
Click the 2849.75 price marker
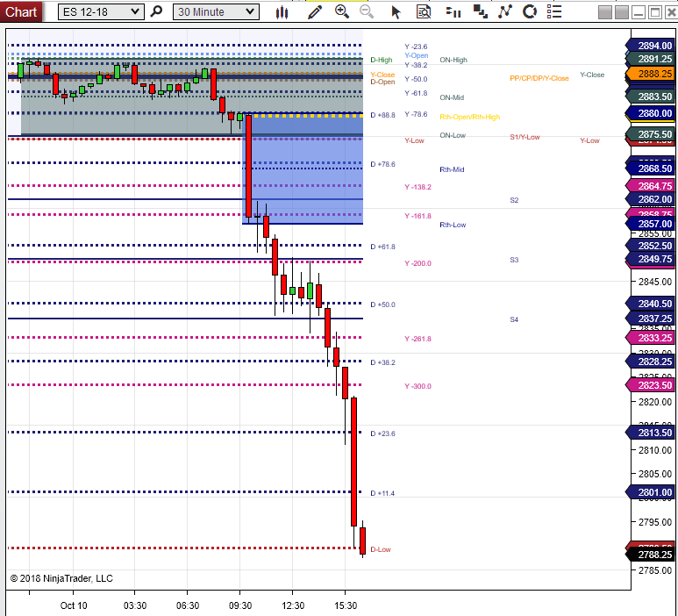point(650,259)
